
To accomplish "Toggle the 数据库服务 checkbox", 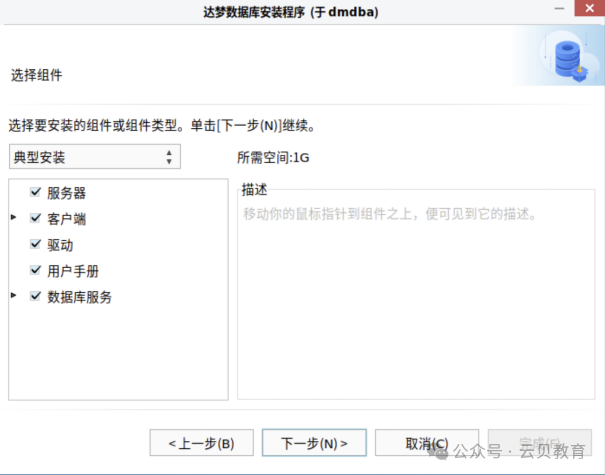I will [35, 296].
